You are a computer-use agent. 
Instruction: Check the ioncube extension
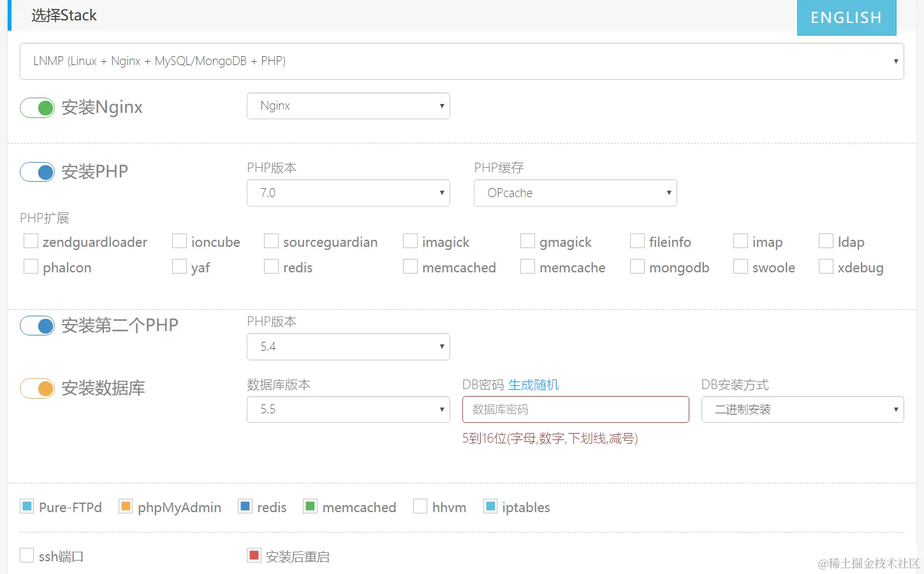(179, 240)
